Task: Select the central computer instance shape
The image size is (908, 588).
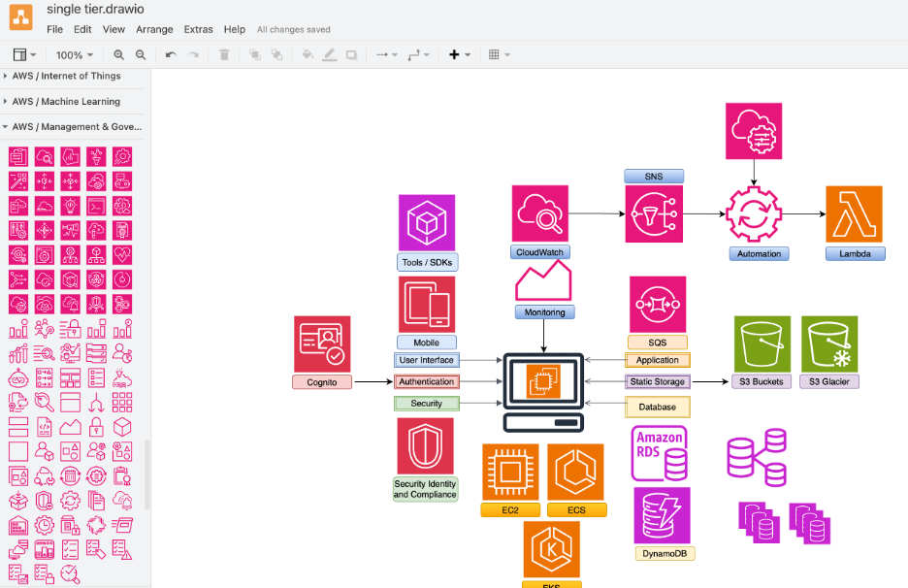Action: (543, 393)
